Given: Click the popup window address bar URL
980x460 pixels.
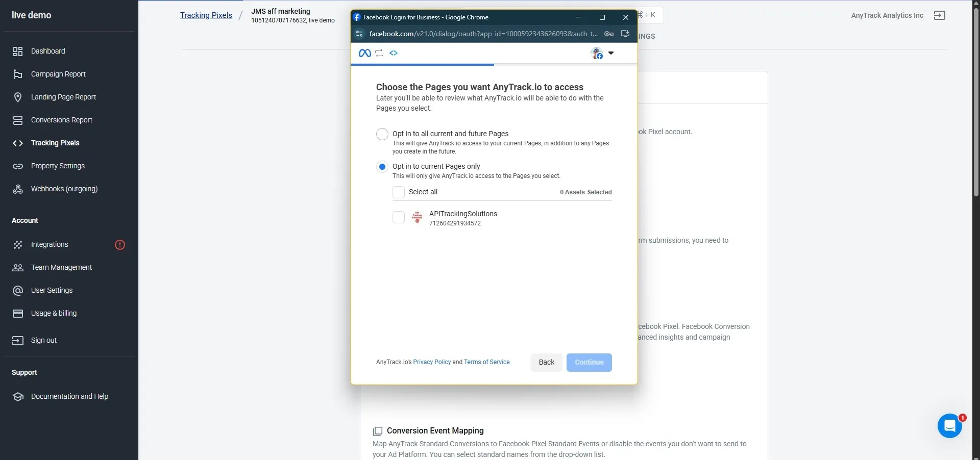Looking at the screenshot, I should [483, 34].
